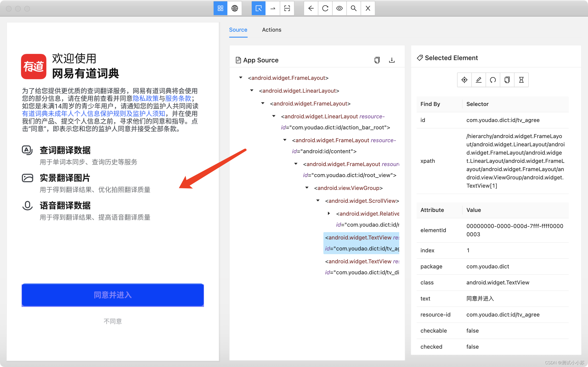Refresh source and screenshot
588x367 pixels.
point(325,8)
